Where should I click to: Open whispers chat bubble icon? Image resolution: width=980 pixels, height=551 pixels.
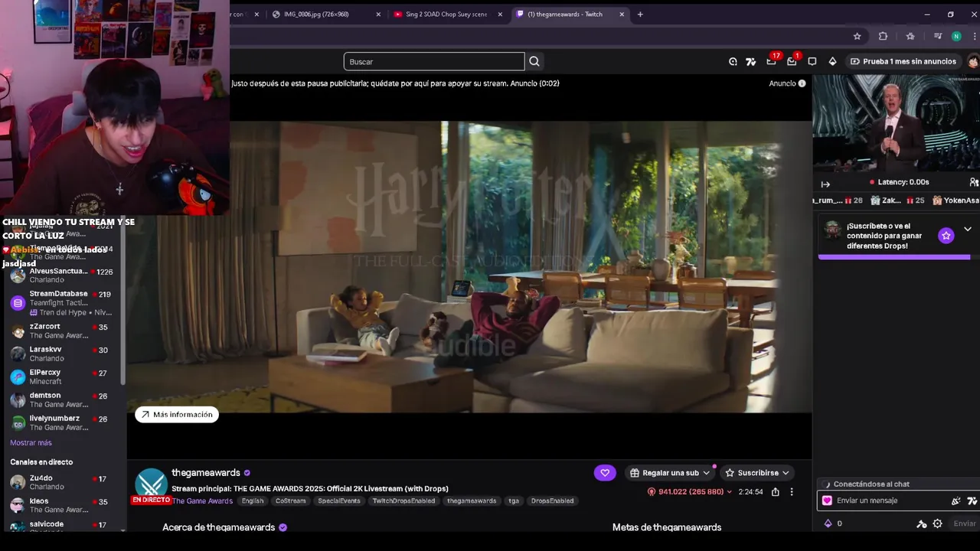pos(812,61)
